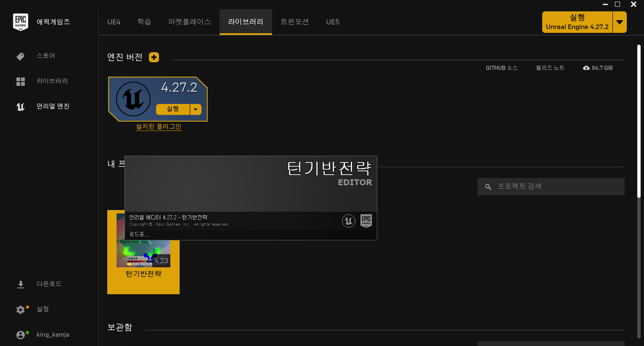Open the 마켓플레이스 tab
The image size is (644, 346).
click(x=190, y=22)
